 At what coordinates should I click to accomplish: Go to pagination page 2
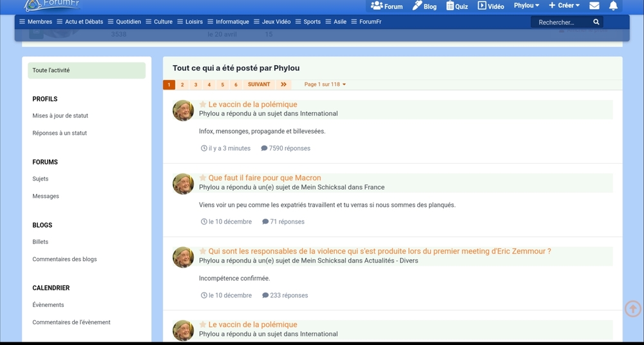pyautogui.click(x=182, y=84)
